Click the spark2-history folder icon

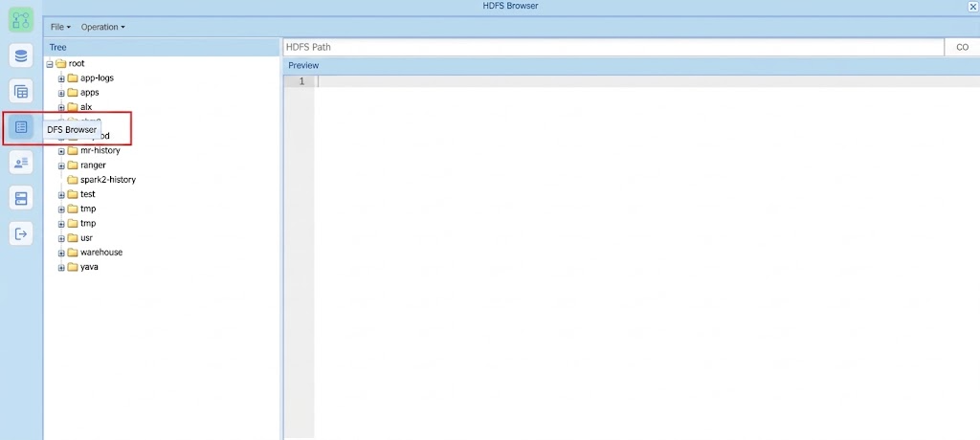tap(73, 180)
